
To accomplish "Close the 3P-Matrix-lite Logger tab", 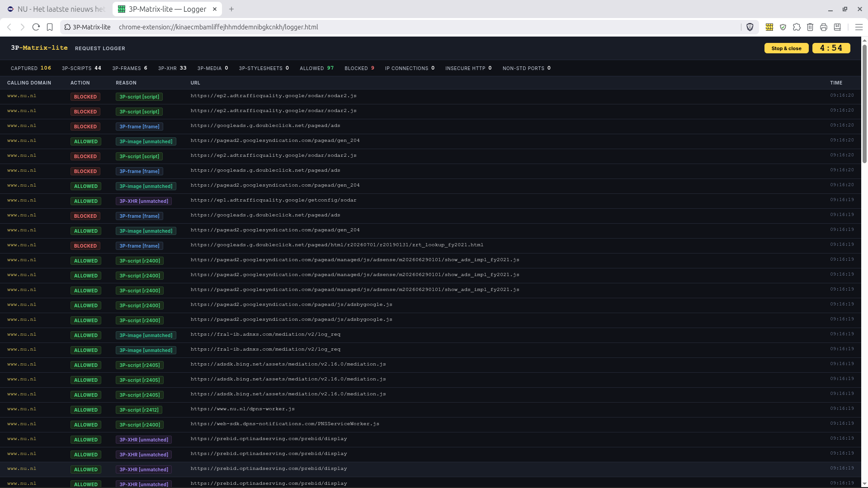I will pyautogui.click(x=215, y=9).
